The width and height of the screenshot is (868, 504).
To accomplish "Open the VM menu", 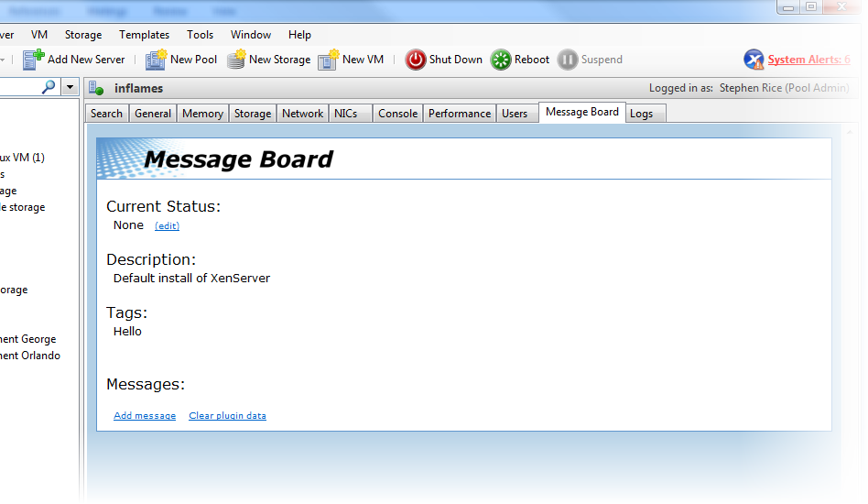I will point(39,34).
